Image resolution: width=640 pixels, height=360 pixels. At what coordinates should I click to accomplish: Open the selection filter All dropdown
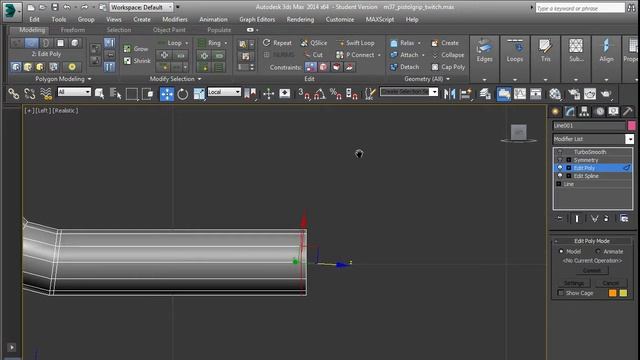point(74,92)
